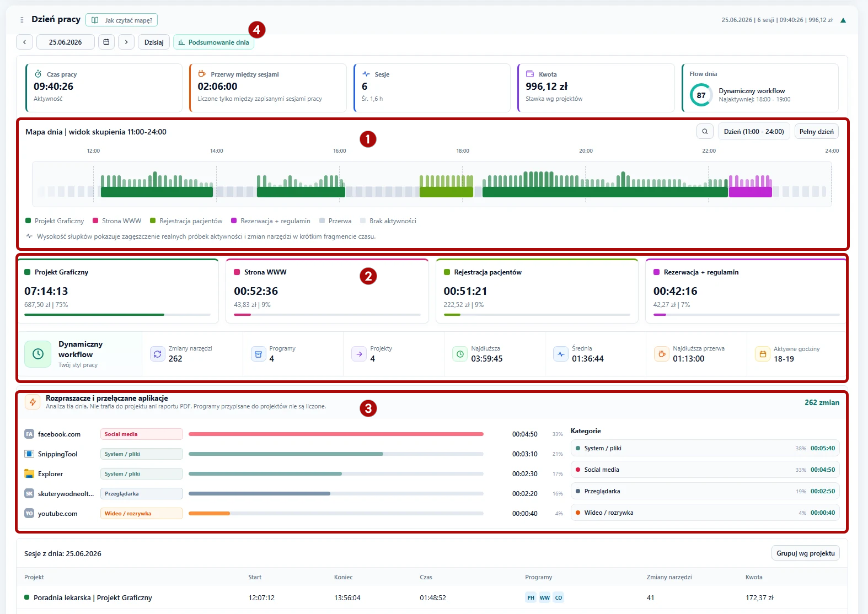
Task: Click the Średnia pulse icon
Action: point(561,354)
